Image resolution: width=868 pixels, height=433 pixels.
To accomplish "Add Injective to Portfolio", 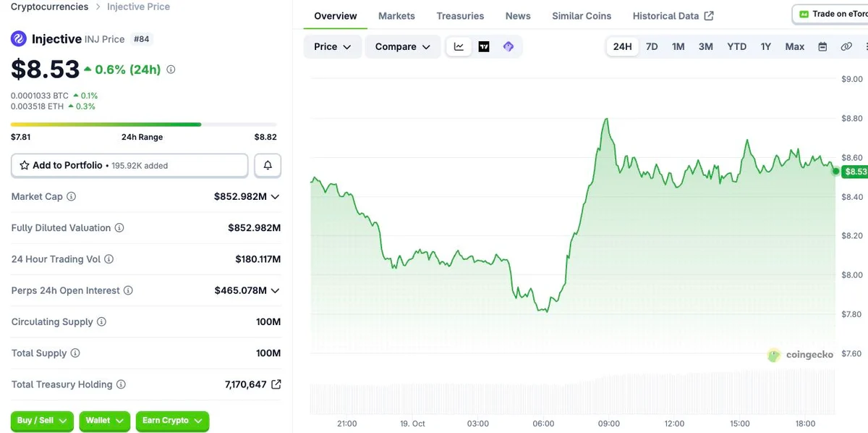I will (x=129, y=166).
